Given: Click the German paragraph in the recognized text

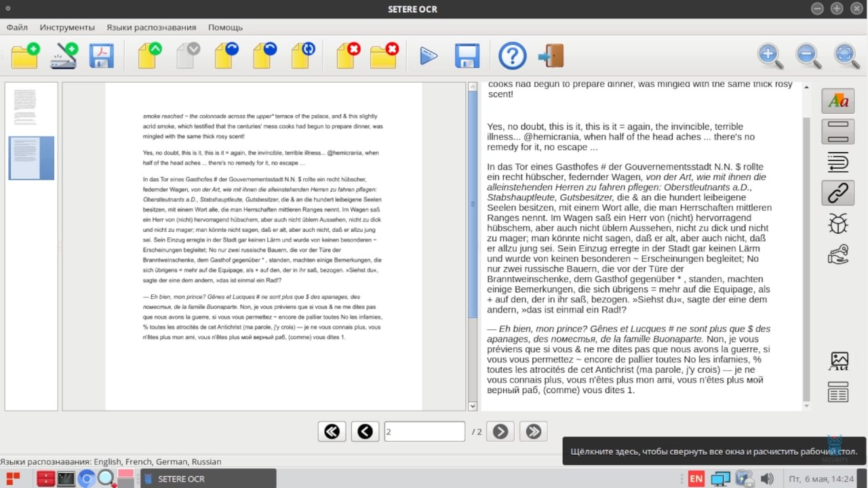Looking at the screenshot, I should [629, 238].
